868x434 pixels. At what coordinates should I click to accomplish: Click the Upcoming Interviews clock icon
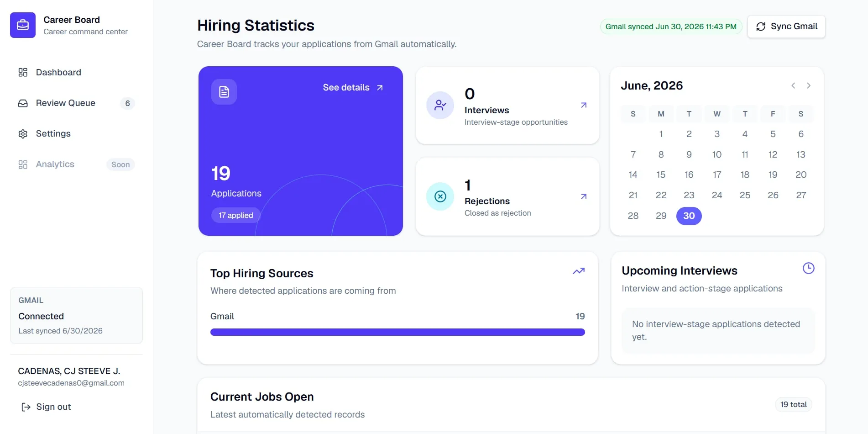click(x=809, y=268)
